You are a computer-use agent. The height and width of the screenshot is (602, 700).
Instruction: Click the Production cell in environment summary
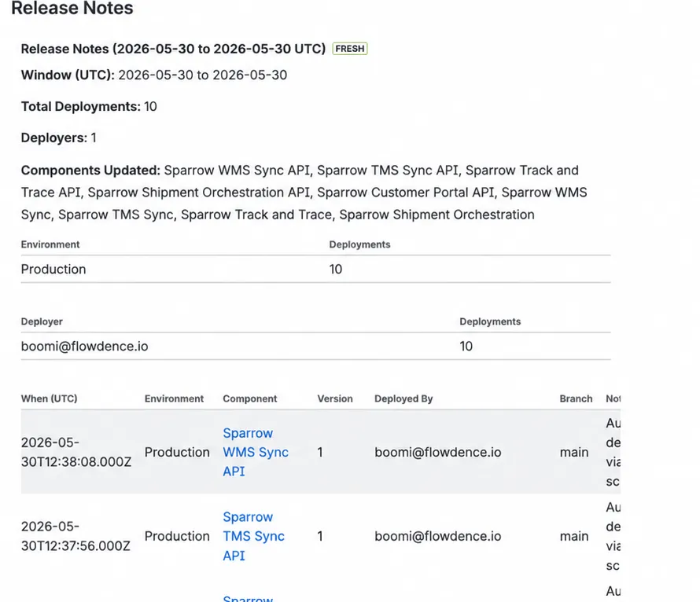(x=53, y=270)
